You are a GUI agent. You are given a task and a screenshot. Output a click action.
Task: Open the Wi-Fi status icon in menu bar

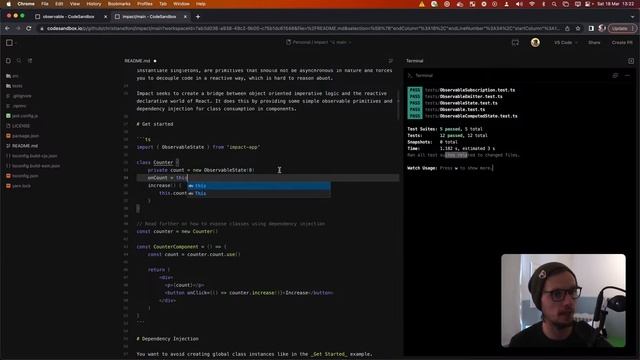pyautogui.click(x=531, y=4)
